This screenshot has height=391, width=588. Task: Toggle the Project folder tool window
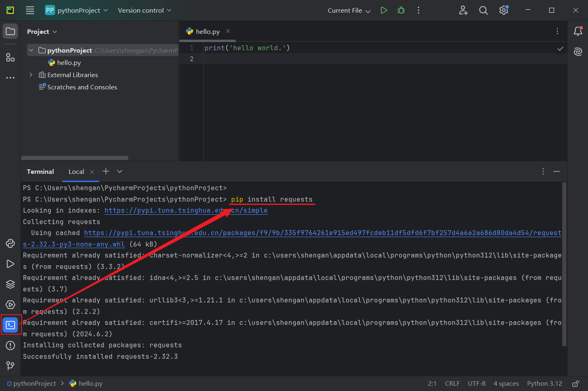point(10,31)
